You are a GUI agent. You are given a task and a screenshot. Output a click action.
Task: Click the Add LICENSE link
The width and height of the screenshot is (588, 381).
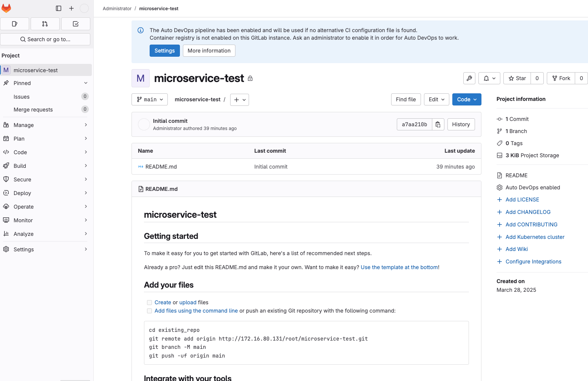(x=522, y=200)
